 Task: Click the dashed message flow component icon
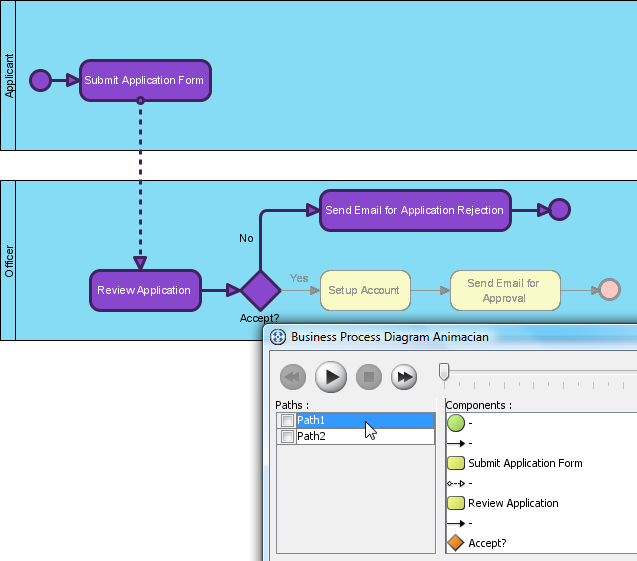(x=456, y=483)
